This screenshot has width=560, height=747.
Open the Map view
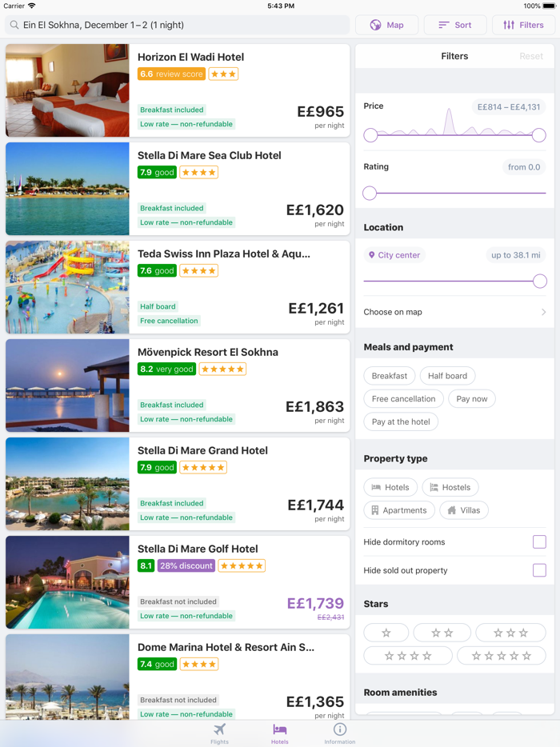point(386,25)
